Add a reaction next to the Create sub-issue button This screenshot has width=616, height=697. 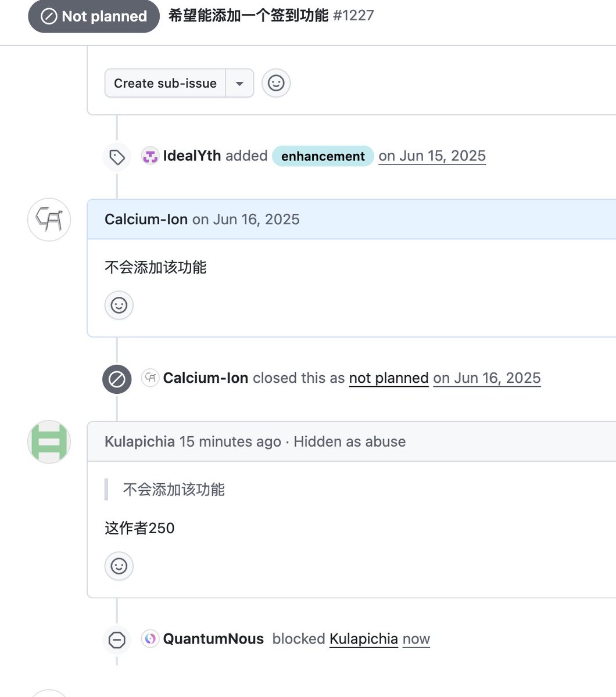276,83
